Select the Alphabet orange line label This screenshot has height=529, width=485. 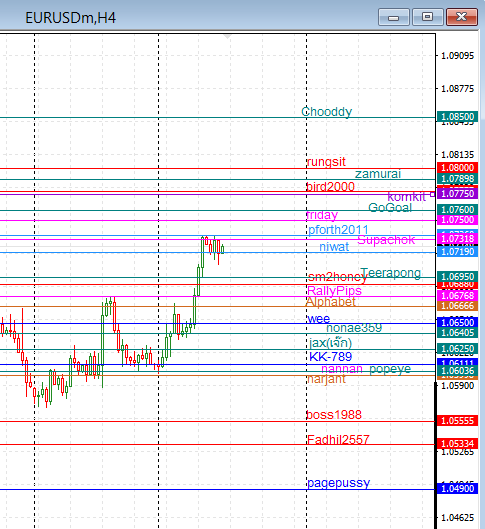(331, 302)
